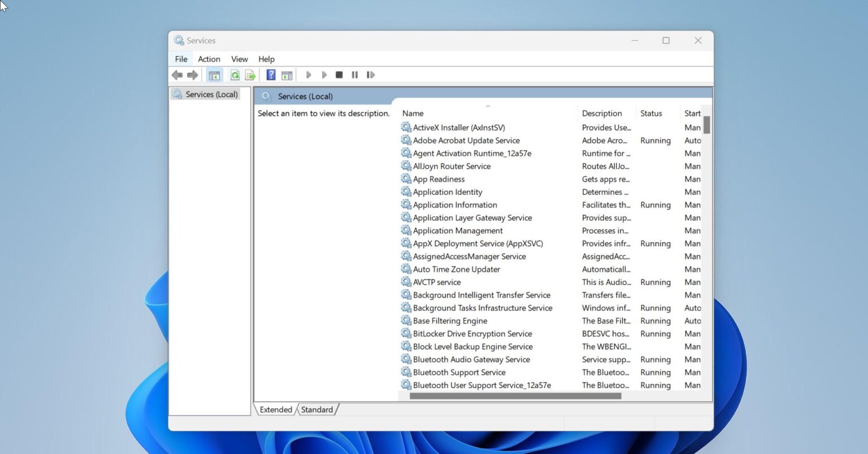Pause the service using the pause icon

[x=354, y=75]
